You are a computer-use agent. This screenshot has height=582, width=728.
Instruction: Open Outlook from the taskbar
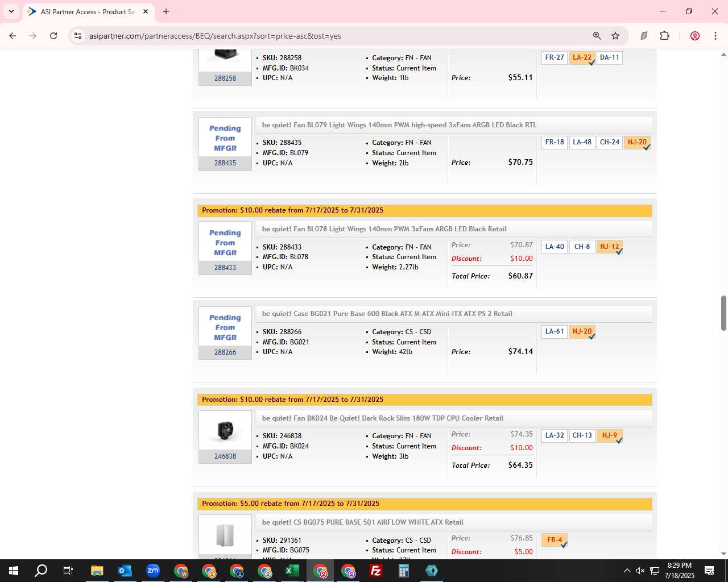point(125,571)
